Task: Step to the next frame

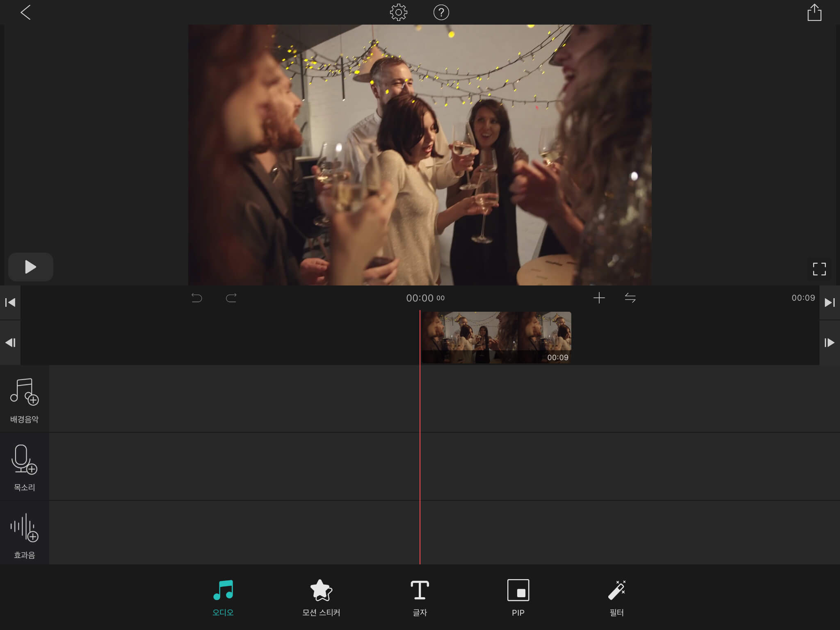Action: (829, 342)
